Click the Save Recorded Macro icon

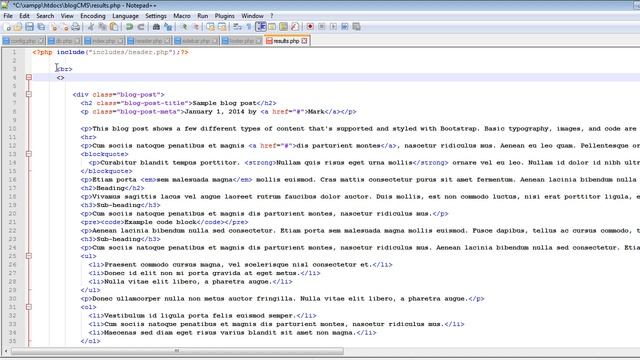point(356,27)
